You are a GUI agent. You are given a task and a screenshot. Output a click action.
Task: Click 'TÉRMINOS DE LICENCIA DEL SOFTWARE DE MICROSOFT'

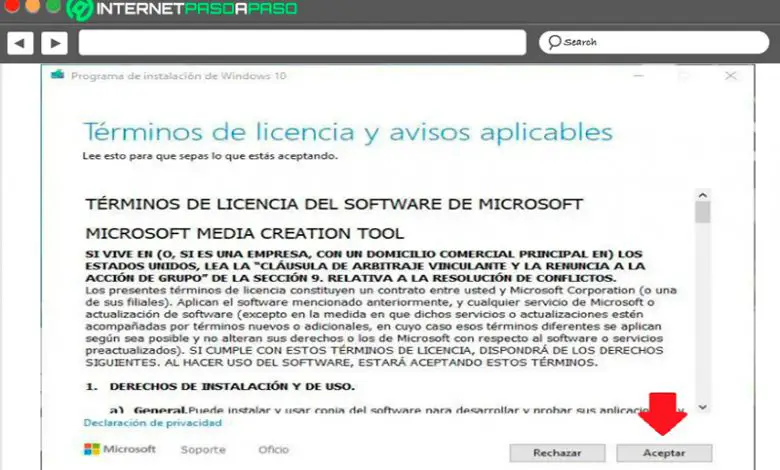click(334, 204)
